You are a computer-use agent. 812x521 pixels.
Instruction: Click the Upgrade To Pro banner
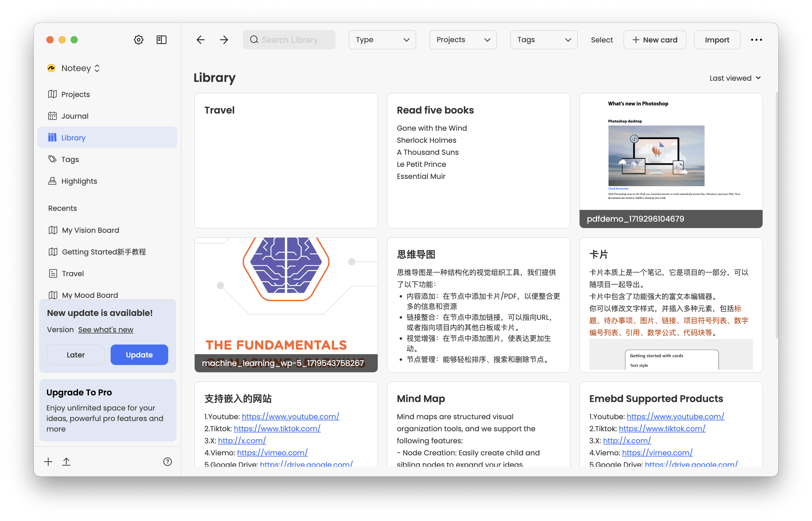[108, 410]
